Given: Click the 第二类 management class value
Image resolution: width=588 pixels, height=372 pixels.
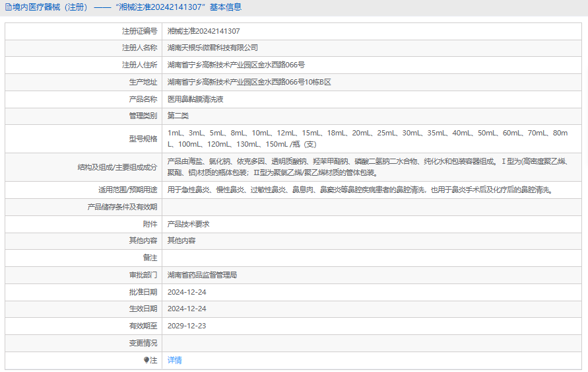Looking at the screenshot, I should point(178,116).
